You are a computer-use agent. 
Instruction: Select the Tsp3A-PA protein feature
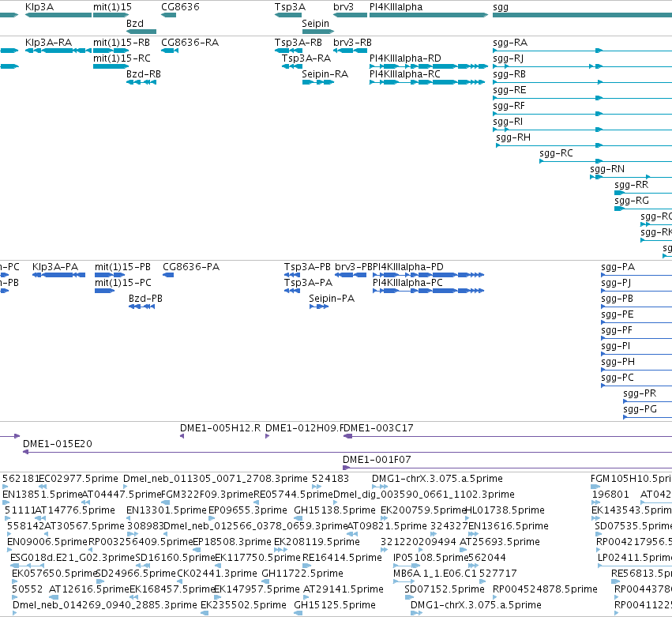[292, 291]
